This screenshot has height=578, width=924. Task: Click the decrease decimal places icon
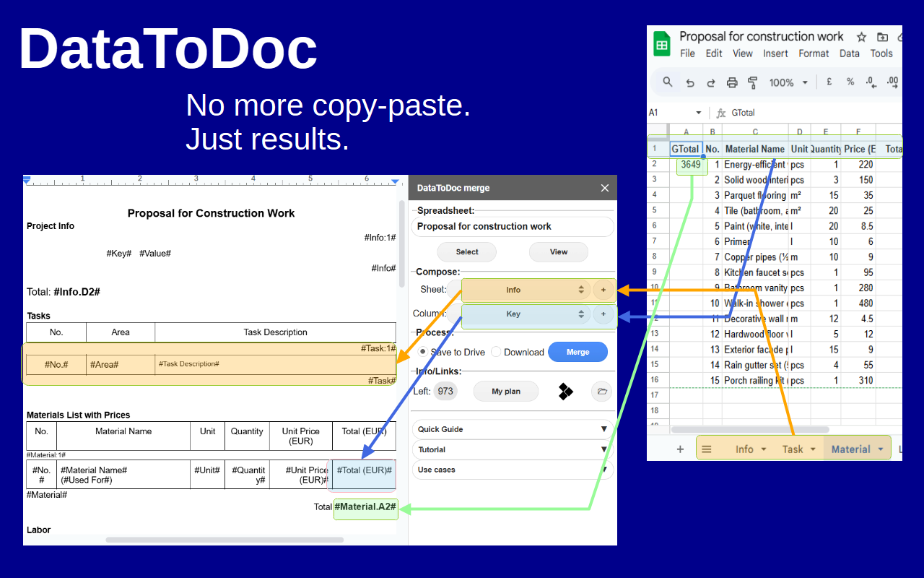click(870, 82)
